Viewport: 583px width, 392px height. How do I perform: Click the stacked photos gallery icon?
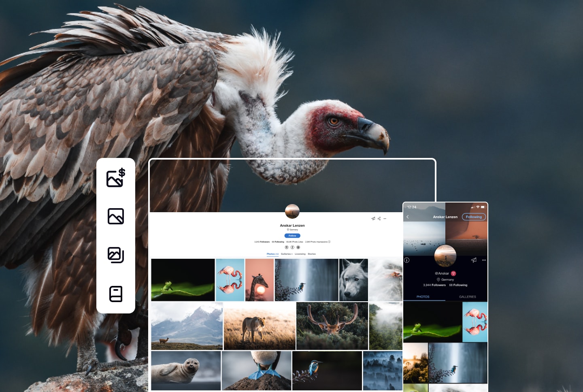(116, 255)
